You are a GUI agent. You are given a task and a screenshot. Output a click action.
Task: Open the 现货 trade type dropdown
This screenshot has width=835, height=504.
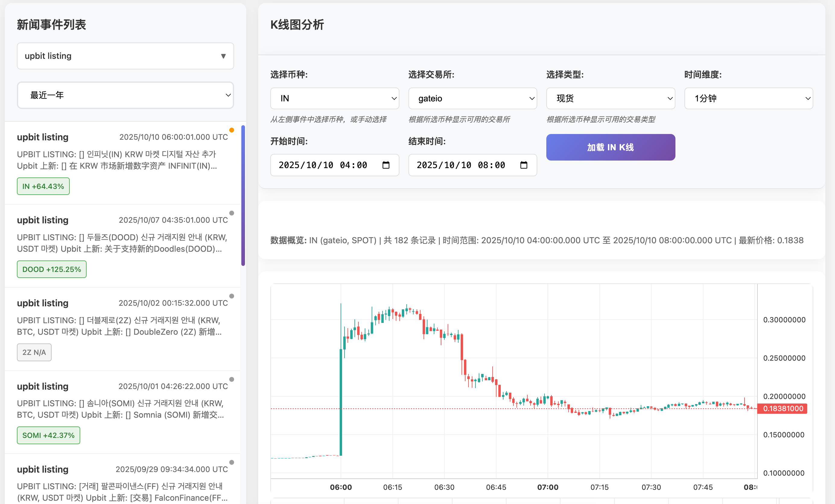point(610,99)
